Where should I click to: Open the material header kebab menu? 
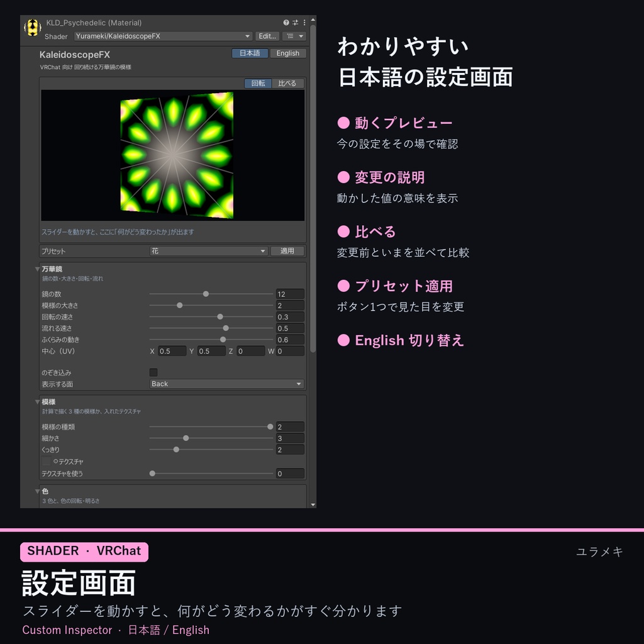click(304, 23)
